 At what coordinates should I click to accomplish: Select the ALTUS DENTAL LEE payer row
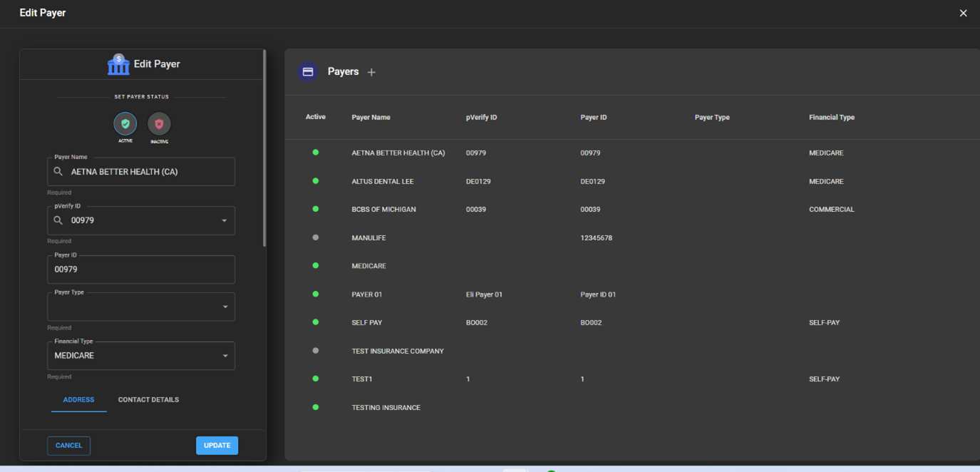coord(383,181)
